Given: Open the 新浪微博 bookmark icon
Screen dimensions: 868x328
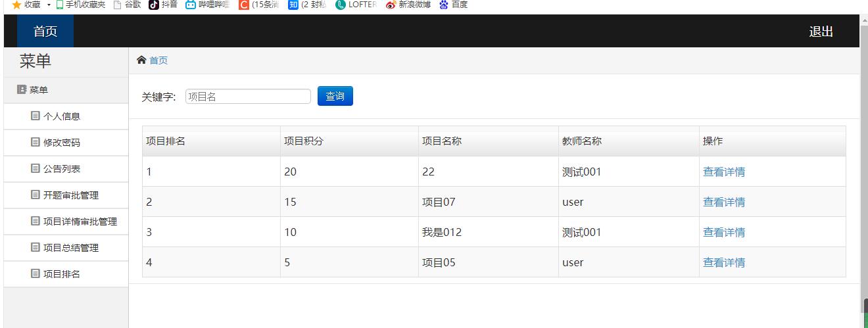Looking at the screenshot, I should 391,5.
